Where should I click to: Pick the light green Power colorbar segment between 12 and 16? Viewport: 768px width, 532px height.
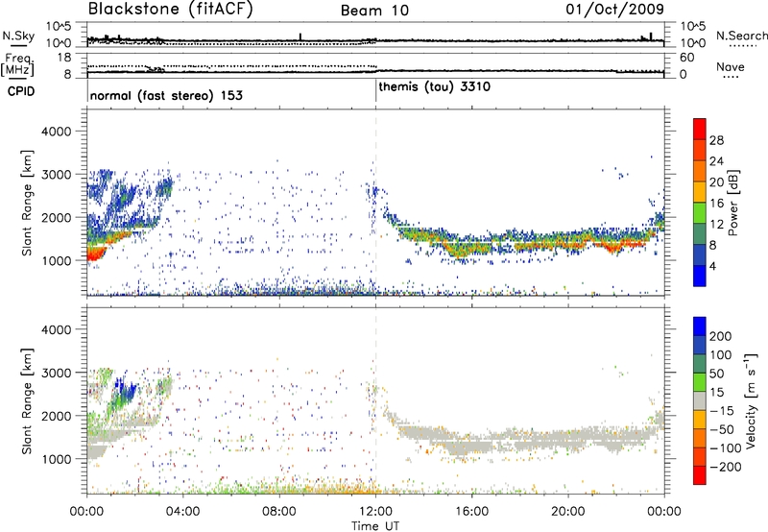700,213
